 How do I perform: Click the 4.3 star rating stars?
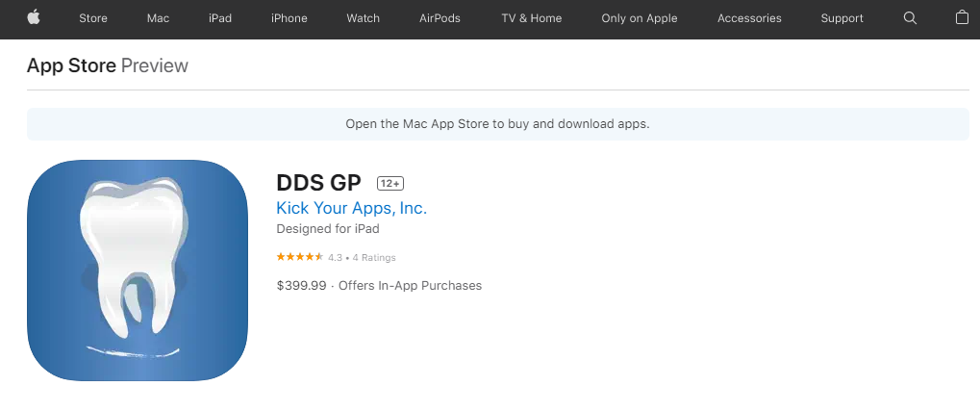(300, 257)
